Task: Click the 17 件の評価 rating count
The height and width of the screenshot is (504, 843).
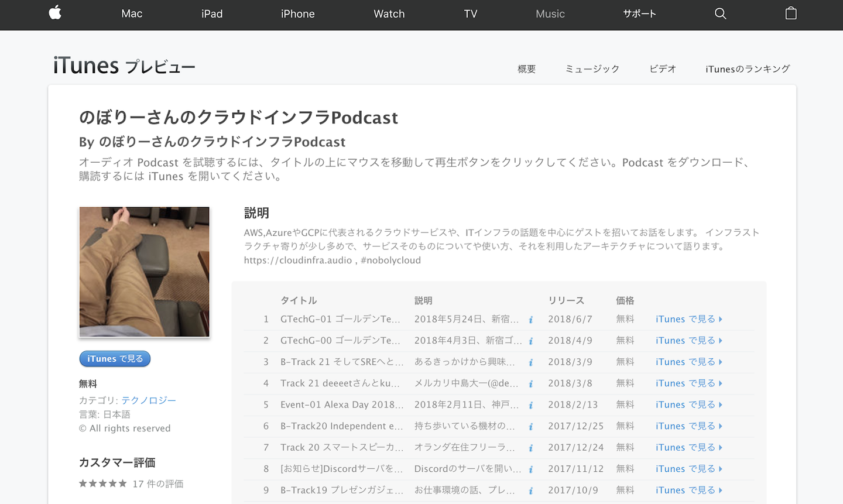Action: pos(158,484)
